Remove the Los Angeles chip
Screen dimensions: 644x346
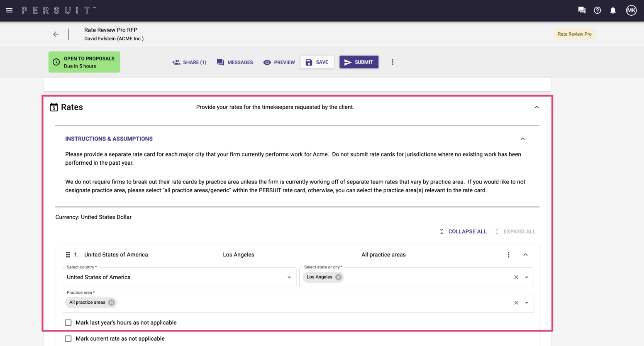(339, 277)
